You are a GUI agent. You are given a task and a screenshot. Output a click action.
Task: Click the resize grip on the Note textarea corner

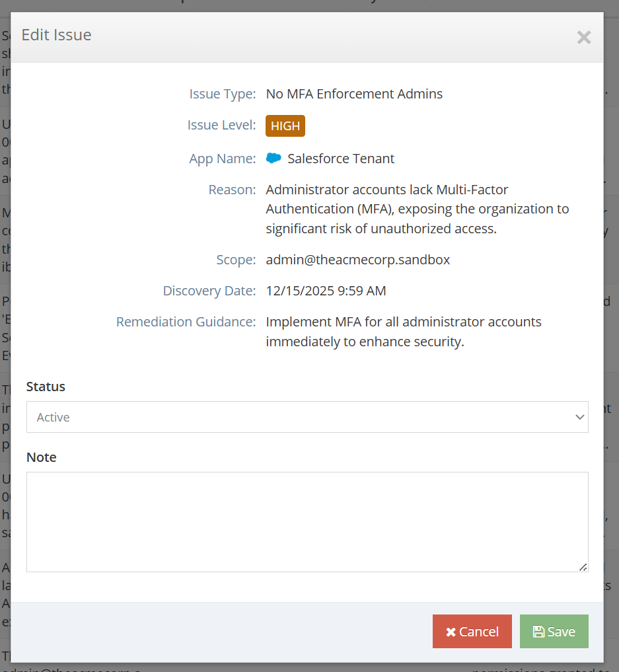(584, 566)
